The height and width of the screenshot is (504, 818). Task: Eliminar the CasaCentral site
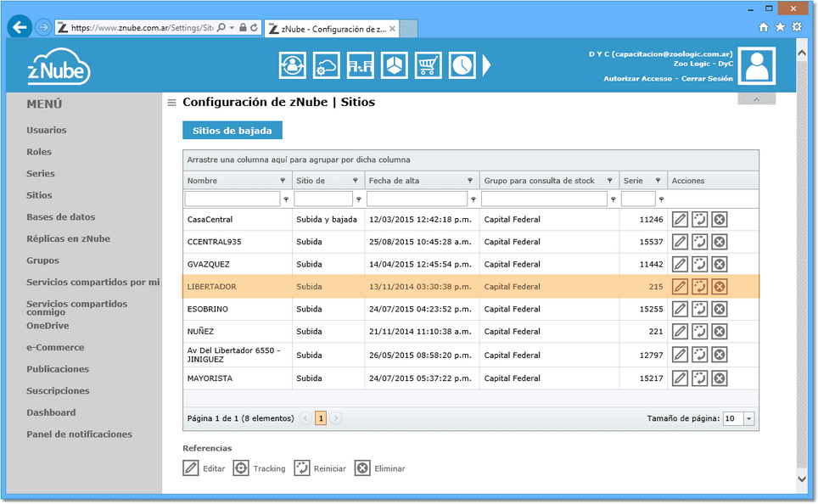pyautogui.click(x=720, y=220)
